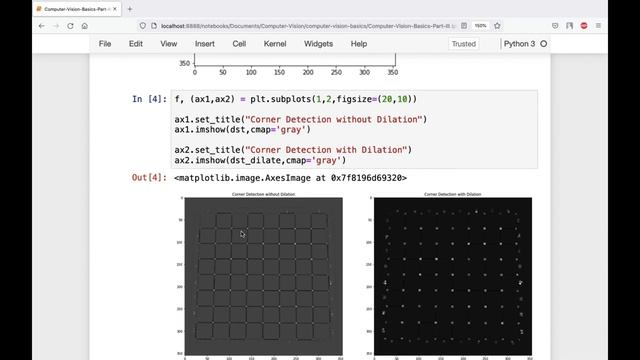The width and height of the screenshot is (640, 360).
Task: Open the library bookmarks icon
Action: 569,26
